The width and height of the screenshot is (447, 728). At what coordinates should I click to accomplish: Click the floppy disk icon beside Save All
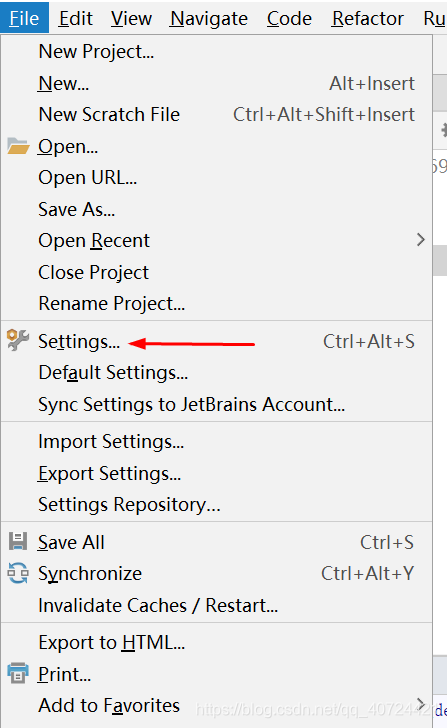click(x=18, y=541)
